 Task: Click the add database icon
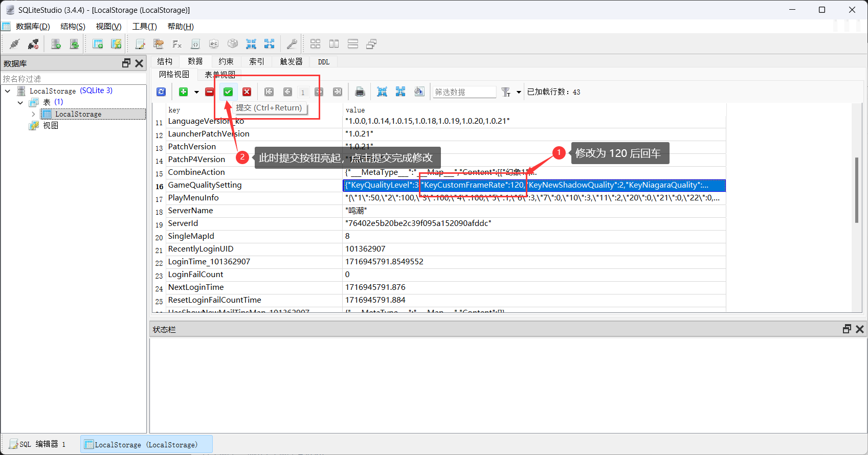[56, 44]
